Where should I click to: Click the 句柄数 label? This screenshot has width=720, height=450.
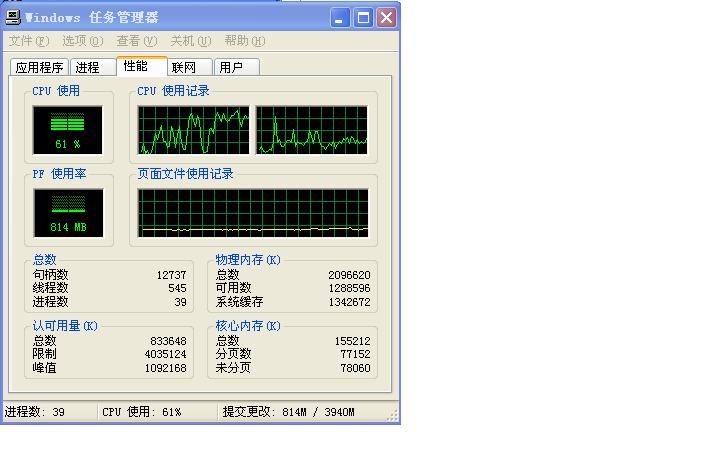pos(51,275)
